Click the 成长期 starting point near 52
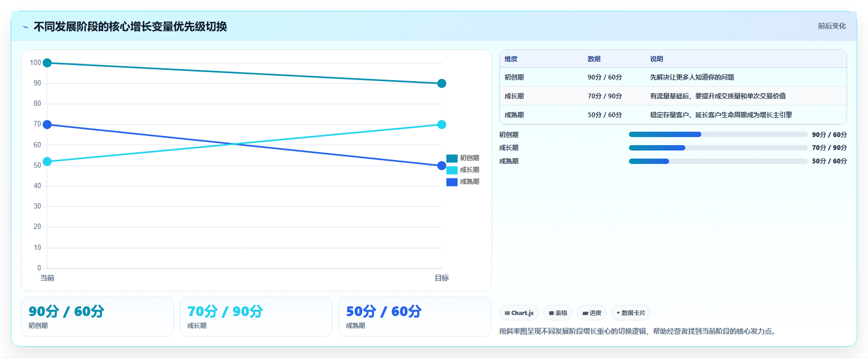 tap(47, 161)
